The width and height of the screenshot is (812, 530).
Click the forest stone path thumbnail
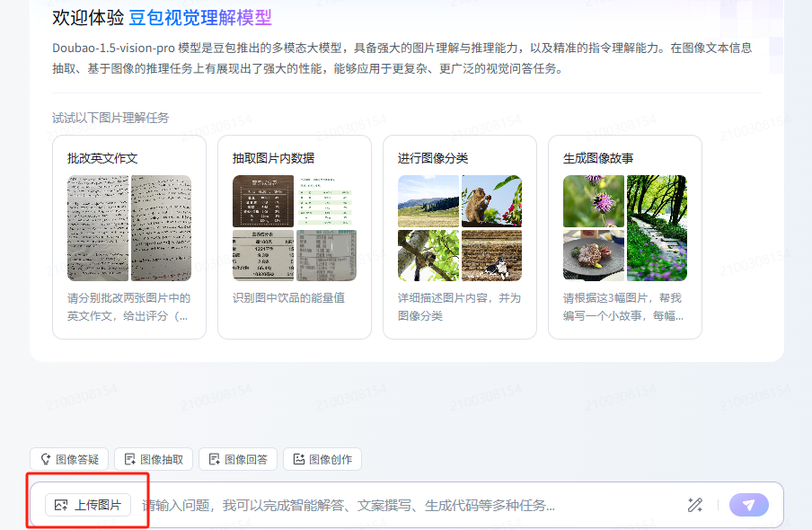point(657,228)
